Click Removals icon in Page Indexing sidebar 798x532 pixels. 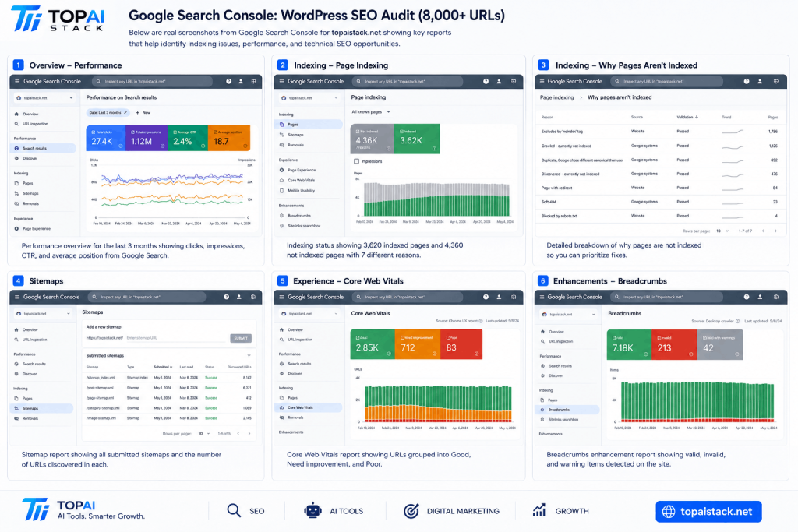pyautogui.click(x=282, y=145)
